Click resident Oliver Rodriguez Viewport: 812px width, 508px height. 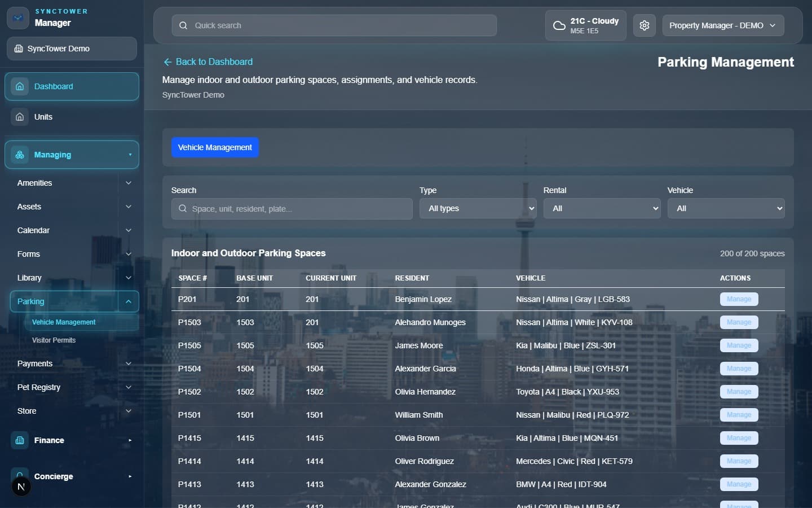(x=424, y=461)
